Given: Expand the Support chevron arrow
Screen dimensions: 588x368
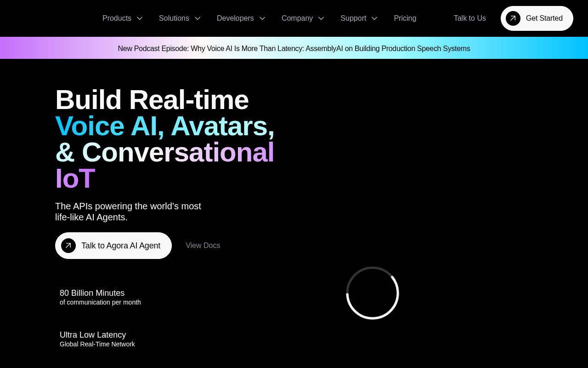Looking at the screenshot, I should click(374, 18).
